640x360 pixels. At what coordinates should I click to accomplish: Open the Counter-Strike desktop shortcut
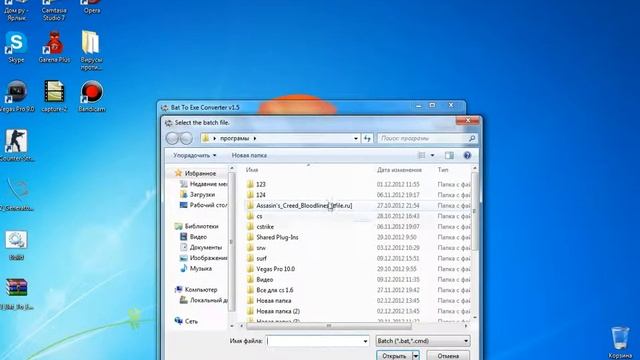pyautogui.click(x=16, y=145)
